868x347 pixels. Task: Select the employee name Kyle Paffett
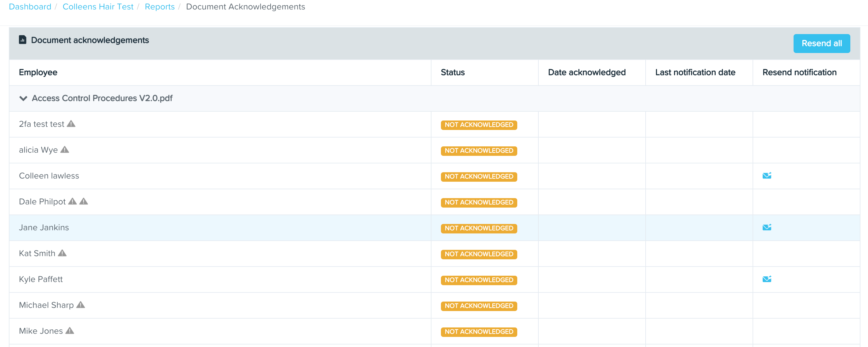click(41, 279)
